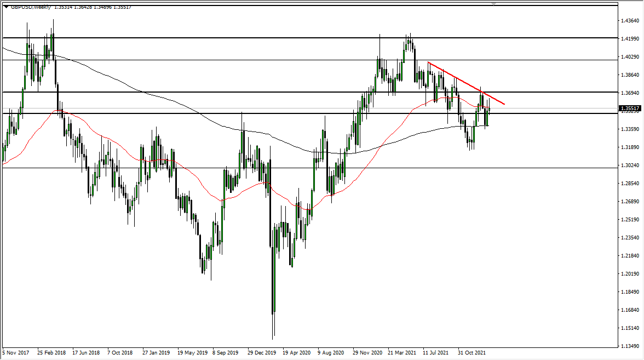Select the chart title GBPUSD,Weekly
Image resolution: width=644 pixels, height=360 pixels.
pos(31,7)
